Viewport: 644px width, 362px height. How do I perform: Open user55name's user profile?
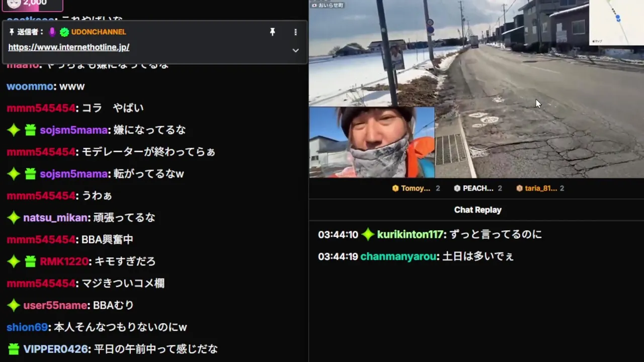click(x=56, y=305)
